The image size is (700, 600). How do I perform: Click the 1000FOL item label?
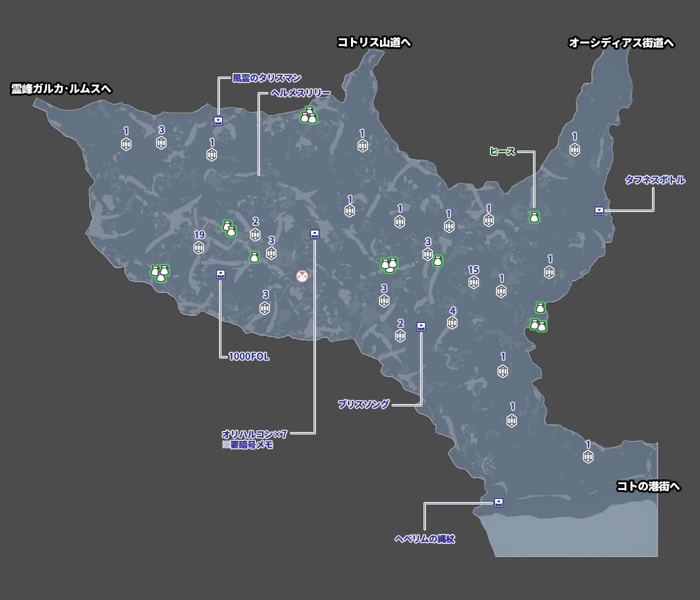pos(249,356)
